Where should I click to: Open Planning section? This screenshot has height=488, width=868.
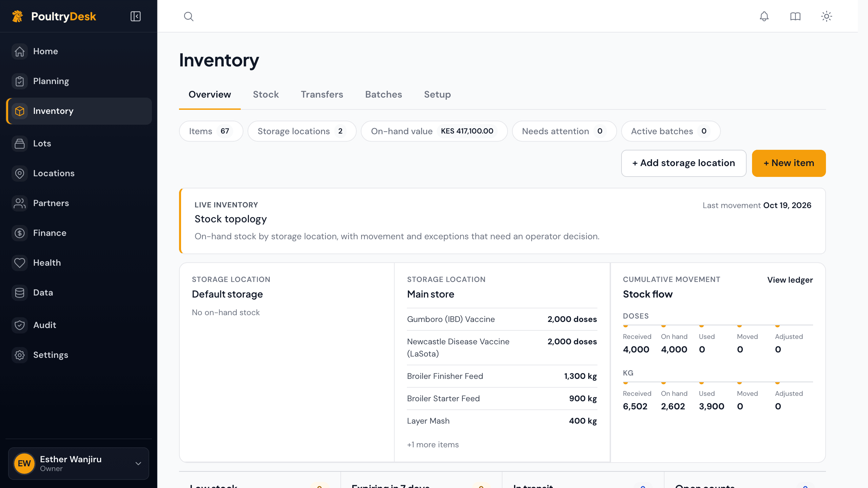coord(79,81)
